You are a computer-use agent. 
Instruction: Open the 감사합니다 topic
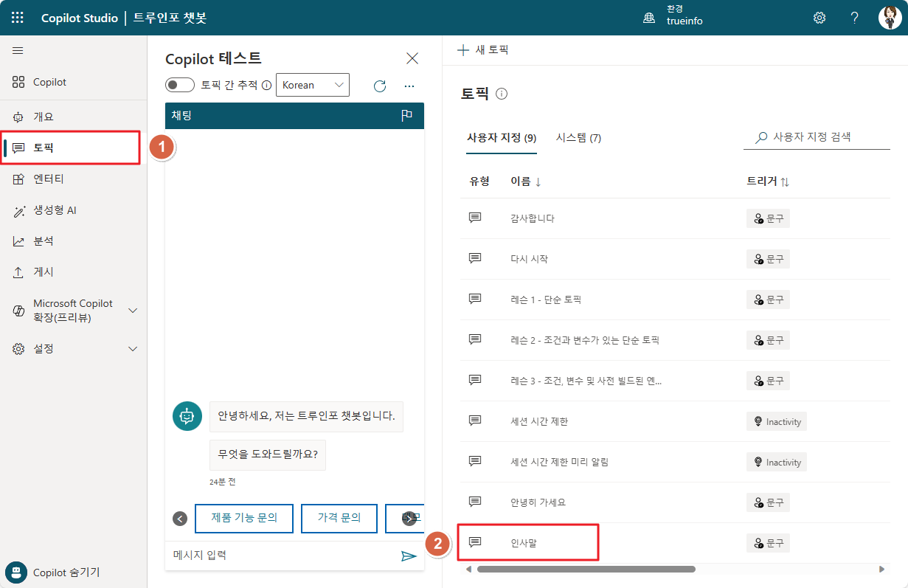[x=533, y=218]
